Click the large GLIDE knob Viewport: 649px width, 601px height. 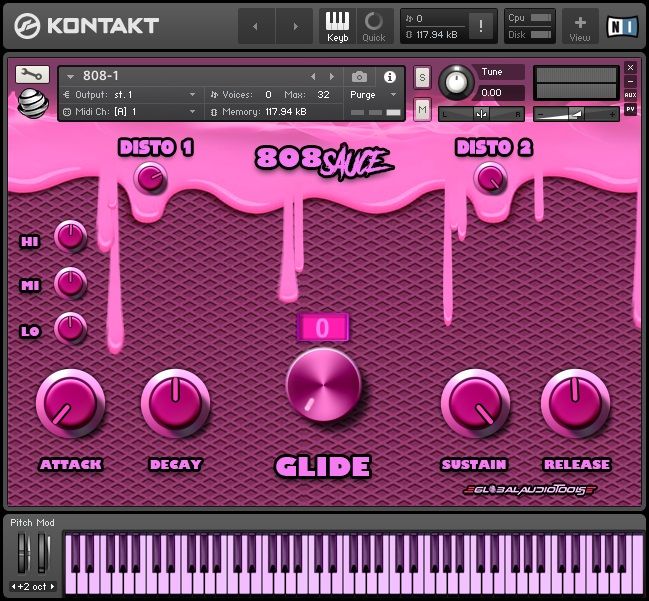(323, 384)
